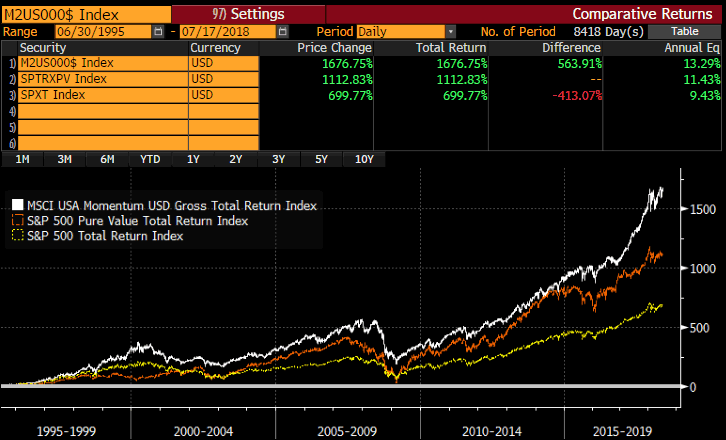This screenshot has width=726, height=440.
Task: Click the end date field 07/17/2018
Action: (x=227, y=31)
